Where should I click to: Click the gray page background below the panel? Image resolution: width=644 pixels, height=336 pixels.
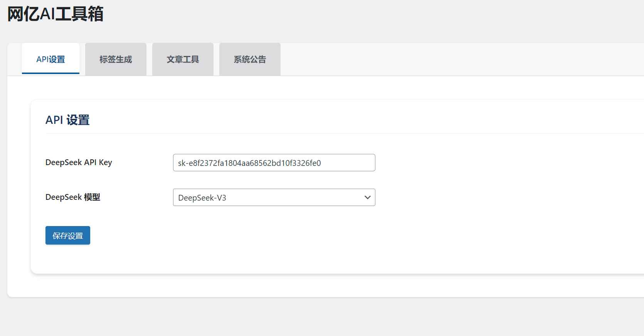[308, 316]
